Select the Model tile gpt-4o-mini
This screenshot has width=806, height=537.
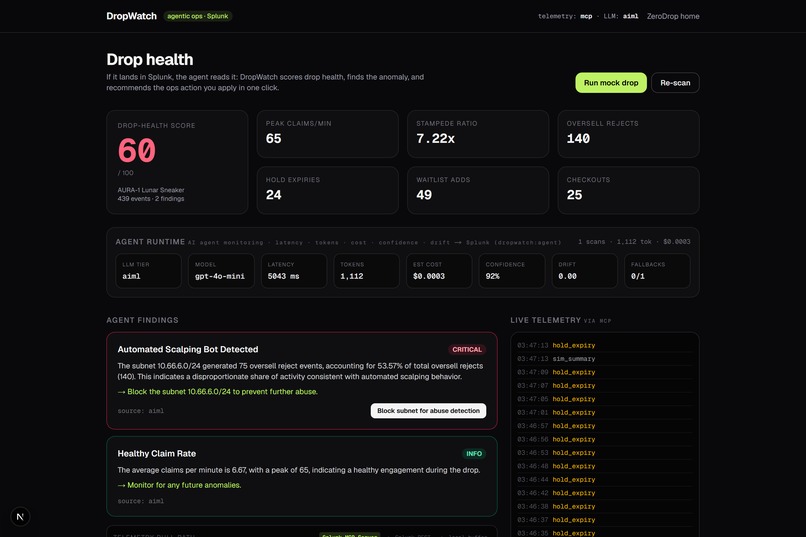click(x=221, y=271)
